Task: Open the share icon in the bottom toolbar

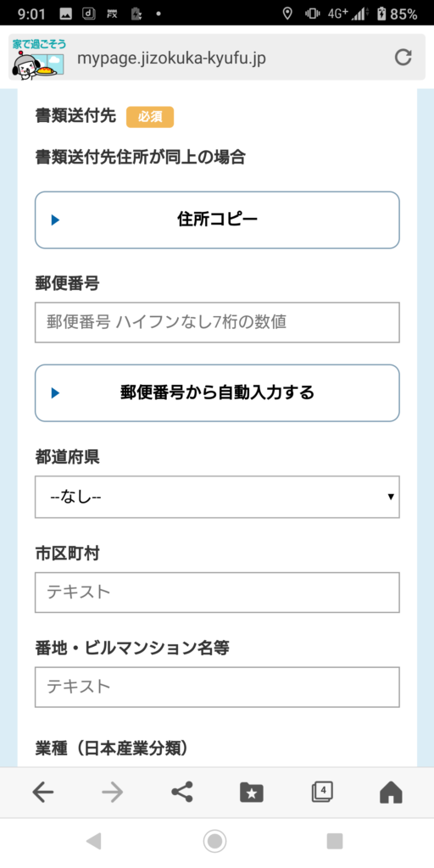Action: [x=182, y=793]
